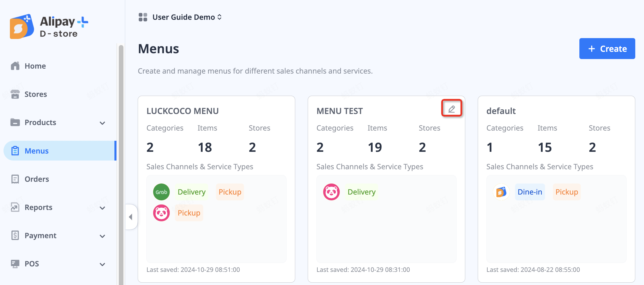Navigate to Orders in the sidebar
The width and height of the screenshot is (644, 285).
[x=37, y=179]
